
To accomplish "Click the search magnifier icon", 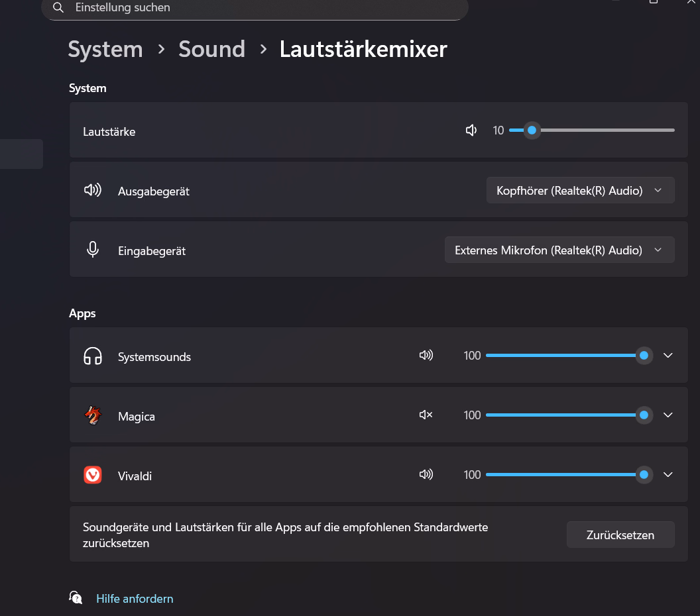I will (x=58, y=8).
